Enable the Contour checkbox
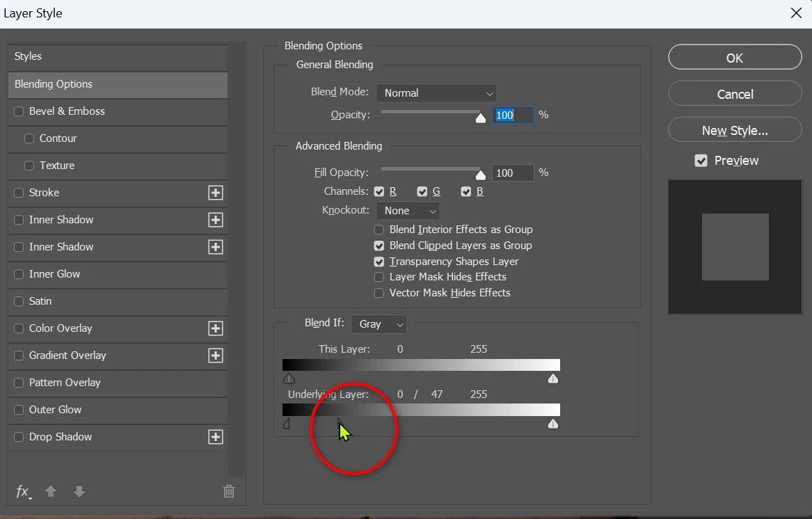Screen dimensions: 812x519 (x=29, y=138)
